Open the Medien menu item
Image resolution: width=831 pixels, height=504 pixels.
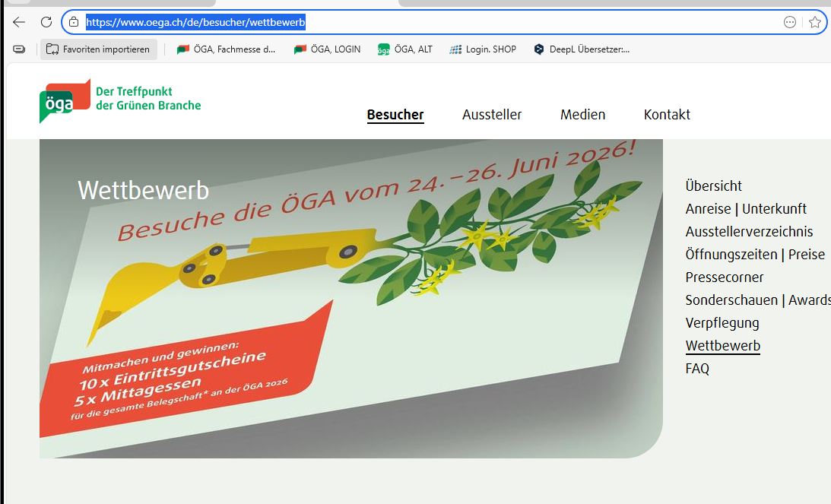[x=582, y=115]
